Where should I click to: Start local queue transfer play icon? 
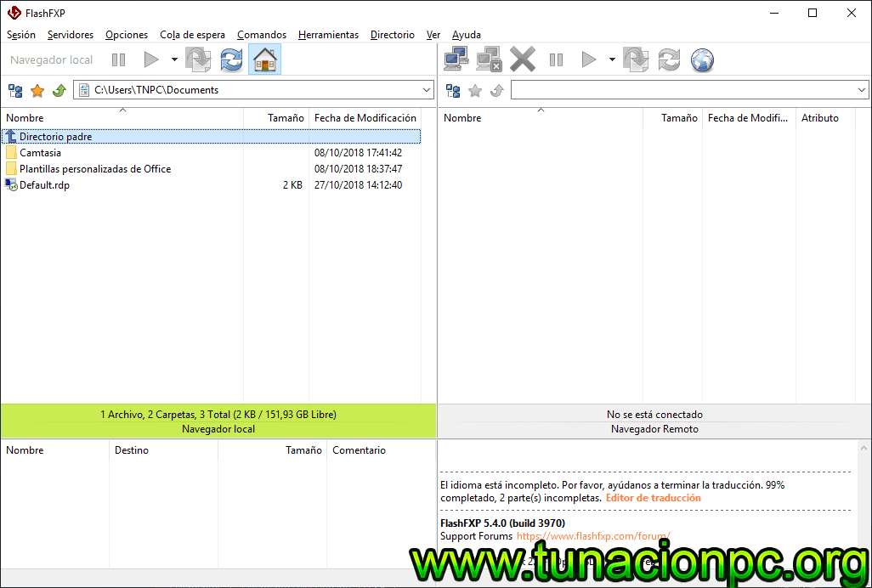click(x=150, y=59)
